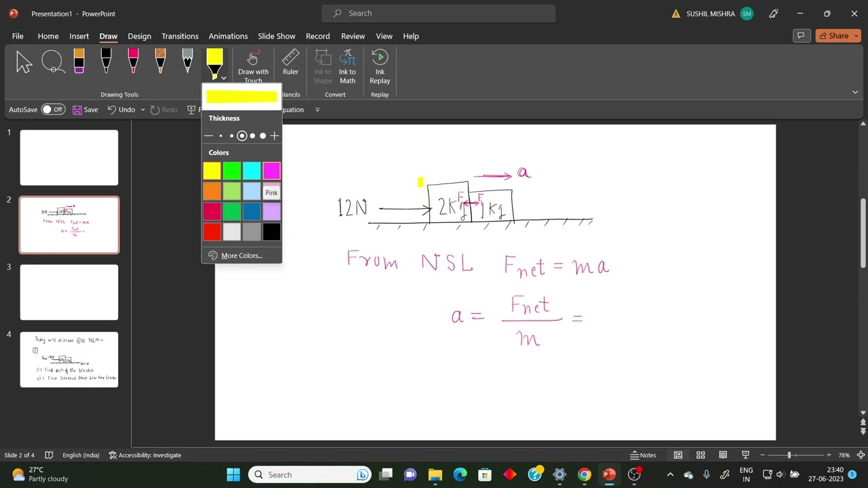Switch to the Insert tab
Screen dimensions: 868x488
(x=79, y=36)
